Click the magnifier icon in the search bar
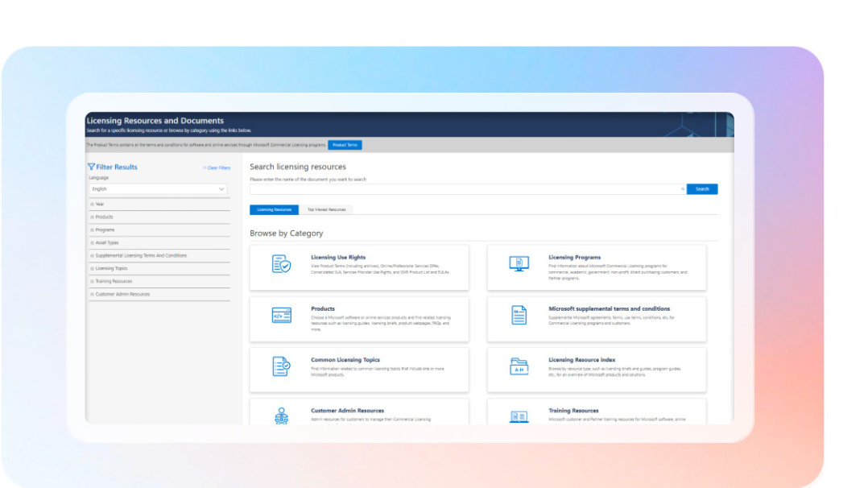Viewport: 868px width, 488px height. pos(681,188)
